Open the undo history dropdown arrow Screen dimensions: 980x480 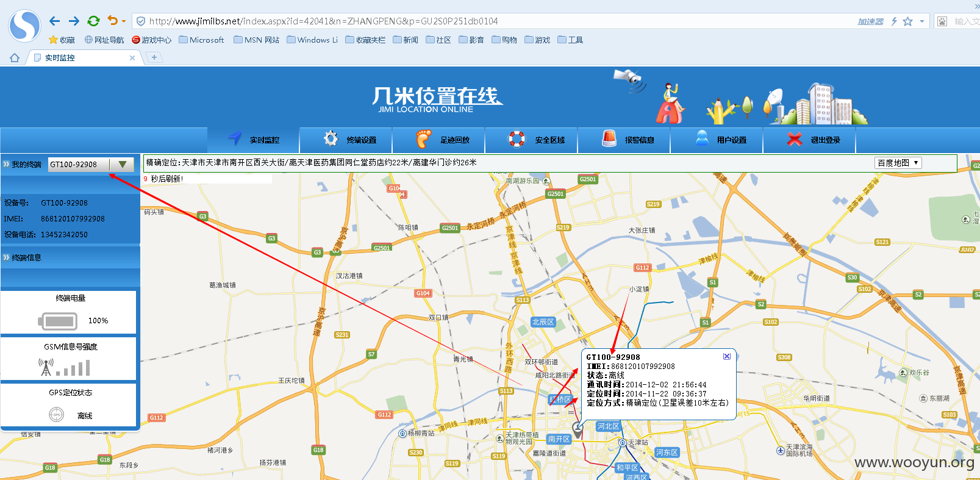pos(124,21)
